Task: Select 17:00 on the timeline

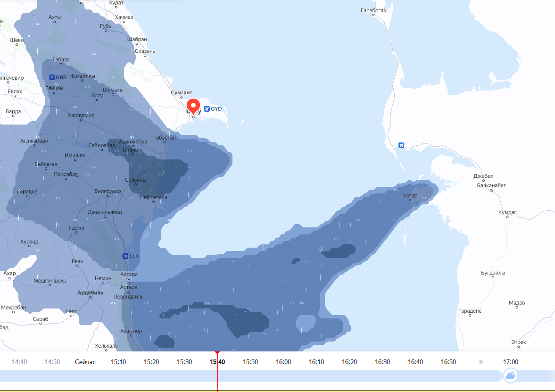Action: click(x=511, y=362)
